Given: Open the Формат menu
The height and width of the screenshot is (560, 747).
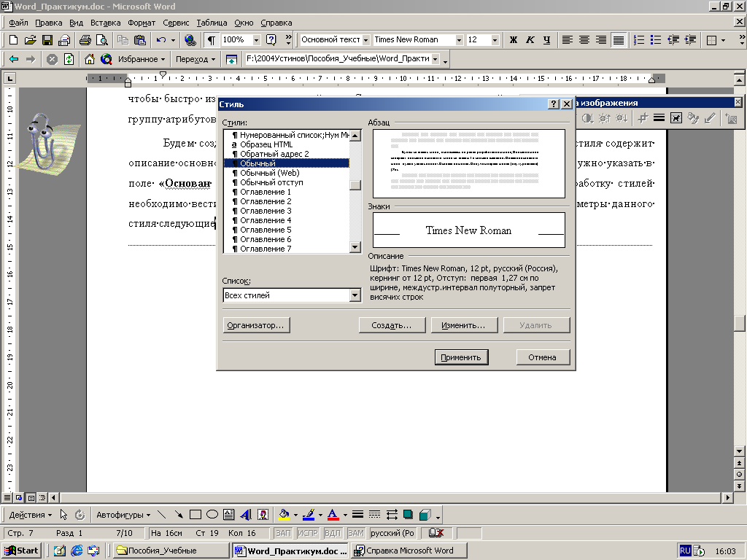Looking at the screenshot, I should [x=142, y=23].
